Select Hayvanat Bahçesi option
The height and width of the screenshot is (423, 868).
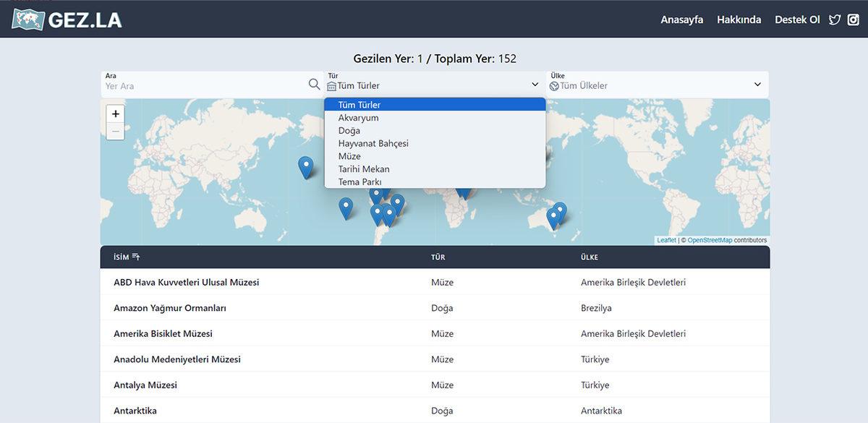[x=373, y=143]
